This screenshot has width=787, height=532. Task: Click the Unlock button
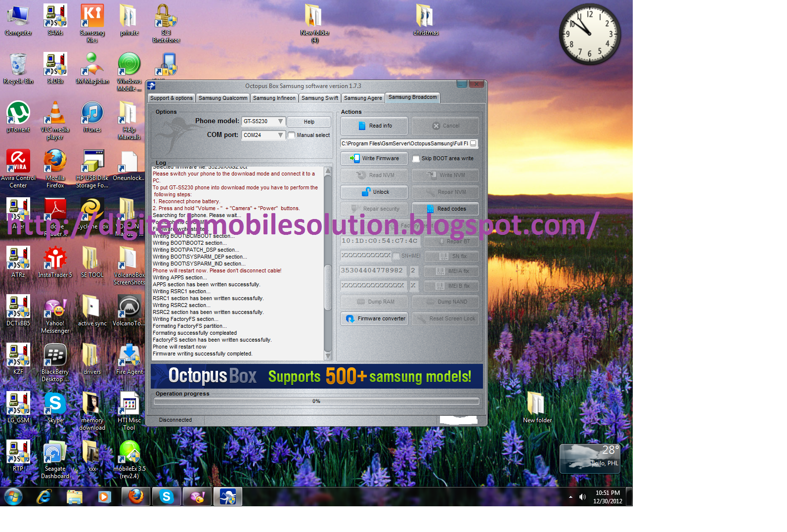[x=374, y=192]
